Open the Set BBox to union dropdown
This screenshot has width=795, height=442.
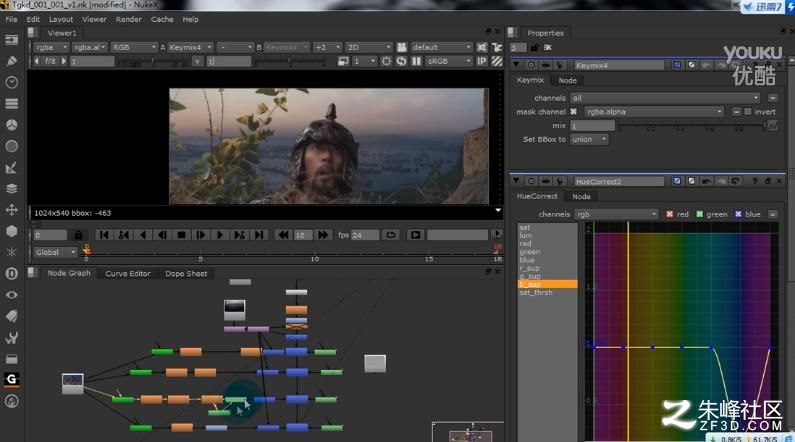click(590, 139)
